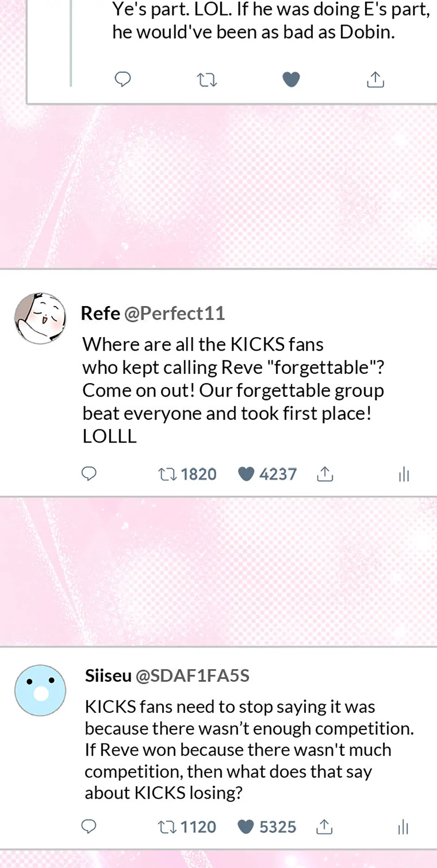This screenshot has width=437, height=868.
Task: Retweet Siiseu's tweet showing 1120 retweets
Action: pyautogui.click(x=166, y=827)
